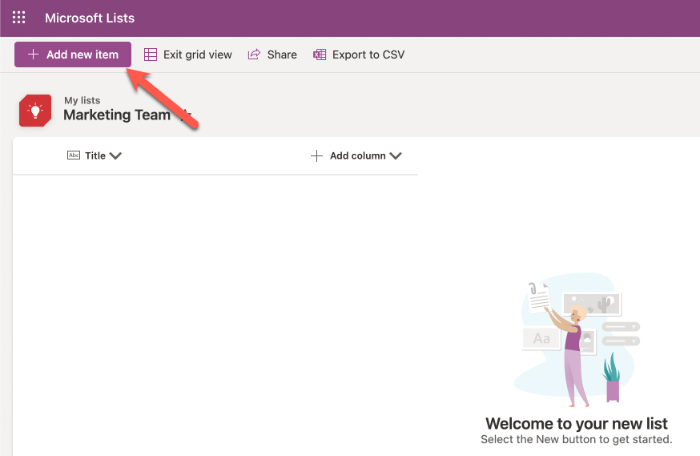Open the My lists breadcrumb
This screenshot has width=700, height=456.
click(82, 100)
